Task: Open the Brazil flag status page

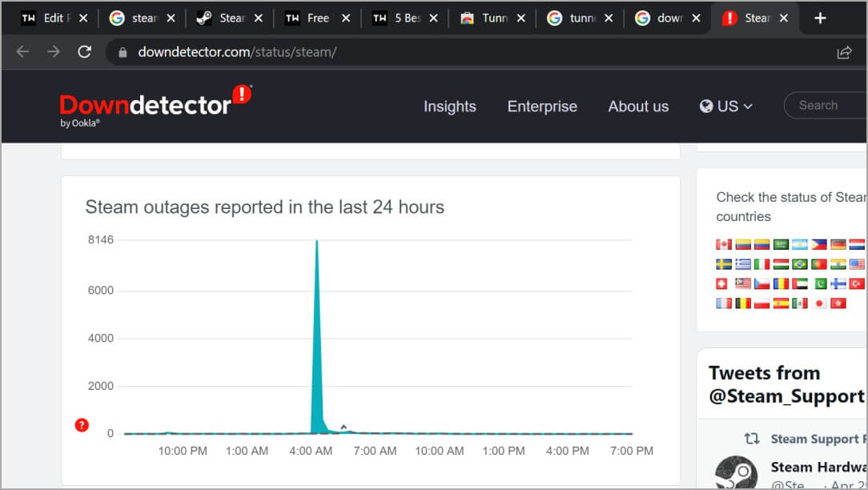Action: [x=799, y=264]
